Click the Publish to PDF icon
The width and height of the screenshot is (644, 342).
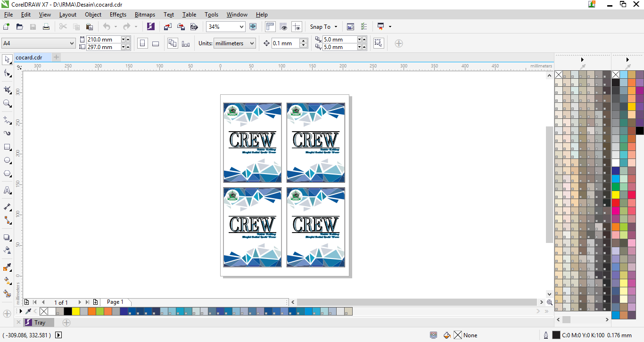coord(194,26)
